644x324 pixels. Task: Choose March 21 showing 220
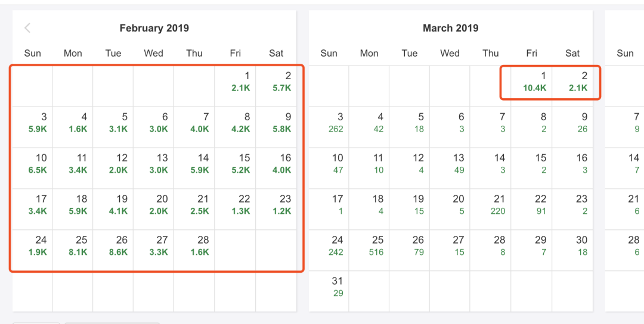coord(491,205)
